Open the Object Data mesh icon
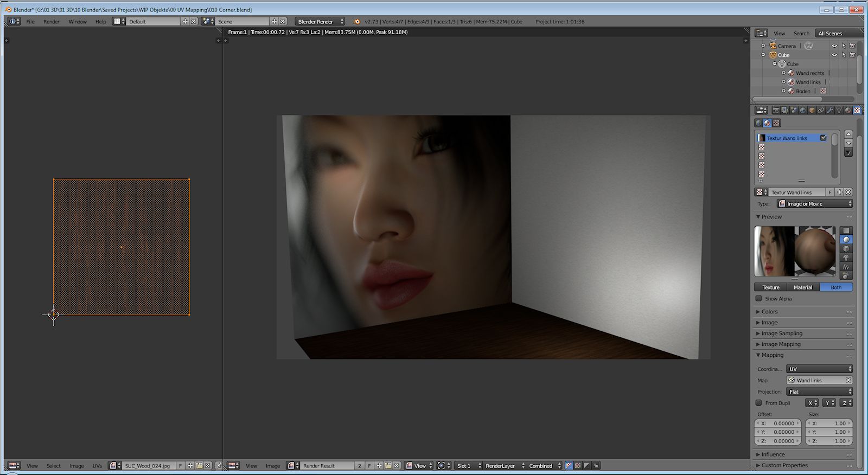 point(839,110)
